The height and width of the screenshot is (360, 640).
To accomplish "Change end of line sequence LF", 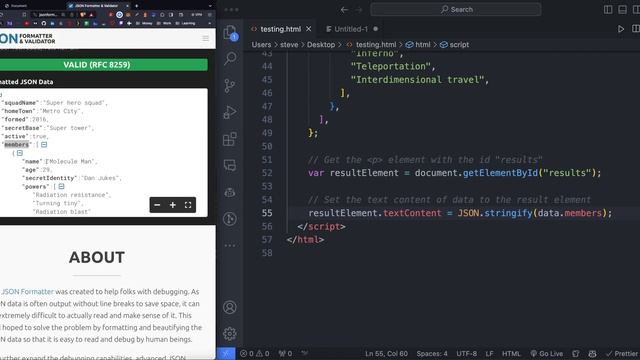I will click(x=489, y=353).
